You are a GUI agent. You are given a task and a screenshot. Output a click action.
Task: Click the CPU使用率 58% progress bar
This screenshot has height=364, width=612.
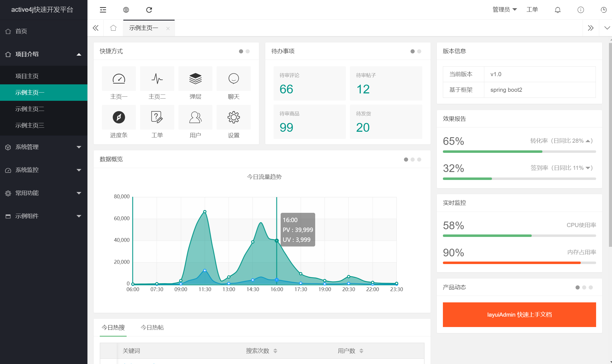[x=519, y=236]
